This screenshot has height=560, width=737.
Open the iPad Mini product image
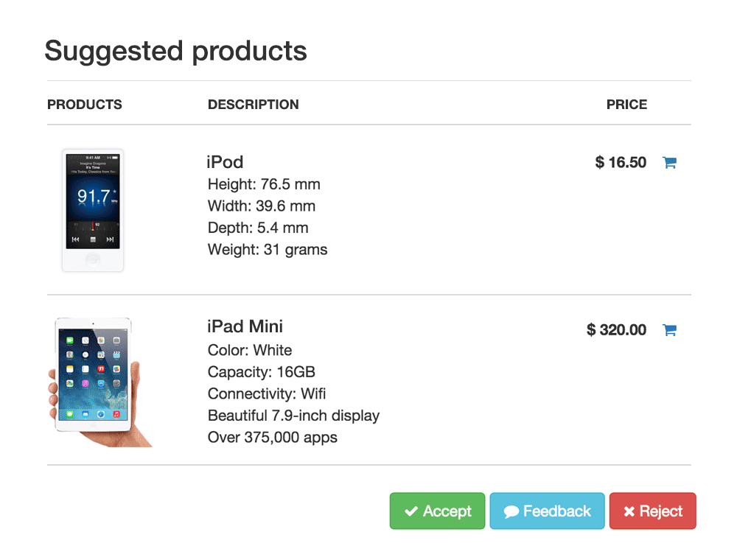click(x=94, y=380)
